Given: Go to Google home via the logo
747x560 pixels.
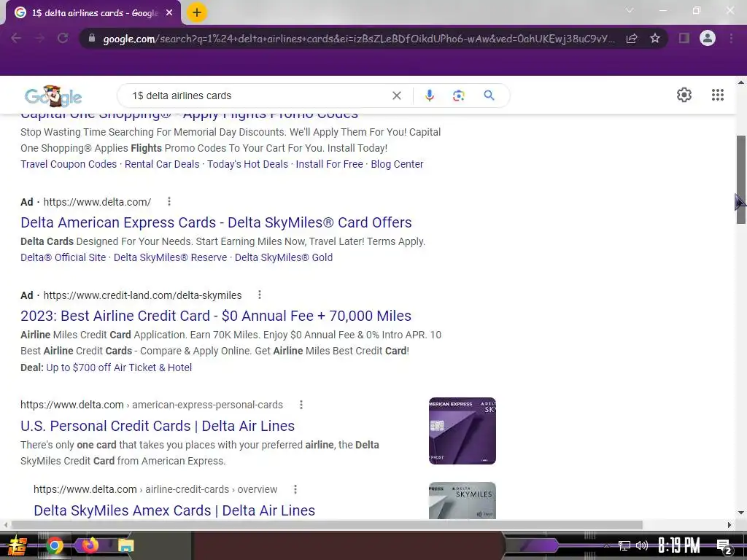Looking at the screenshot, I should point(53,96).
